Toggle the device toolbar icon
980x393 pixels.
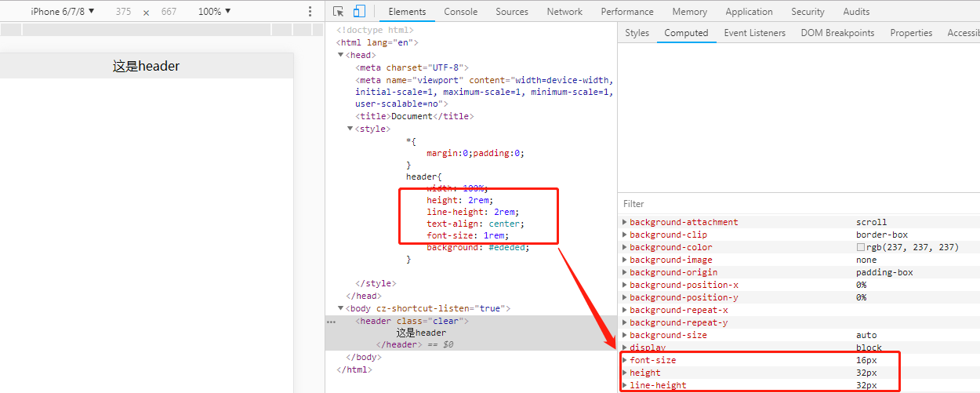359,12
